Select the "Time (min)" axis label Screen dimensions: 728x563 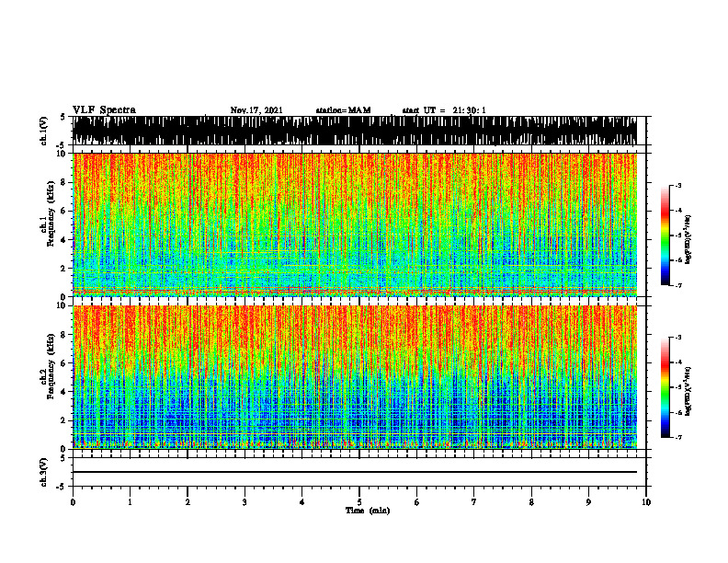pos(368,511)
